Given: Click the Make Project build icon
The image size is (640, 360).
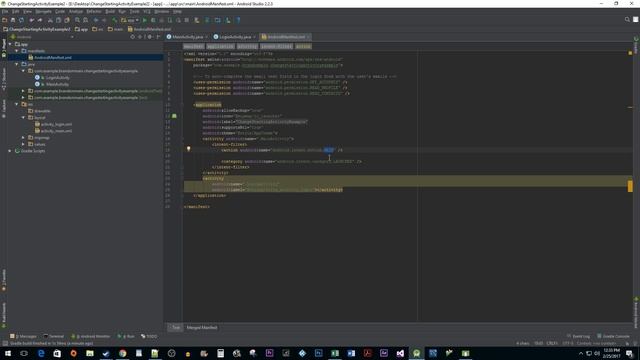Looking at the screenshot, I should click(x=115, y=20).
